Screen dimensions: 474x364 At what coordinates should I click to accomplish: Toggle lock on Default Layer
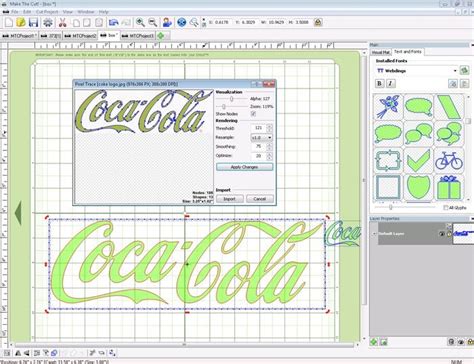click(x=449, y=234)
